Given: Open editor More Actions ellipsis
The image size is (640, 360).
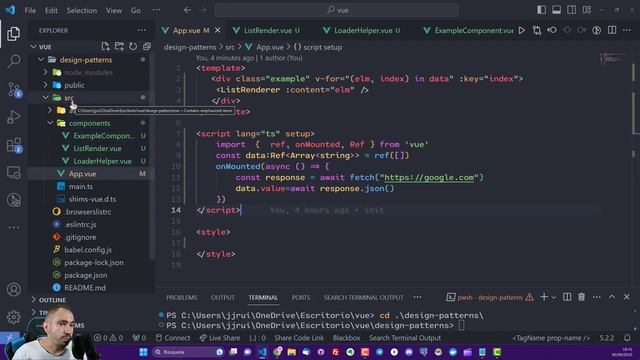Looking at the screenshot, I should pyautogui.click(x=627, y=30).
